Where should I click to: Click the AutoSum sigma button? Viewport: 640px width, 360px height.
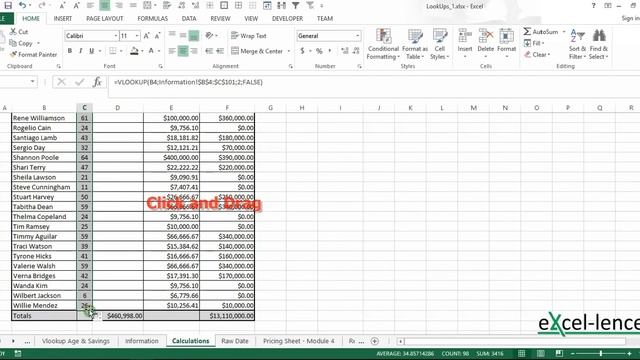[x=541, y=31]
